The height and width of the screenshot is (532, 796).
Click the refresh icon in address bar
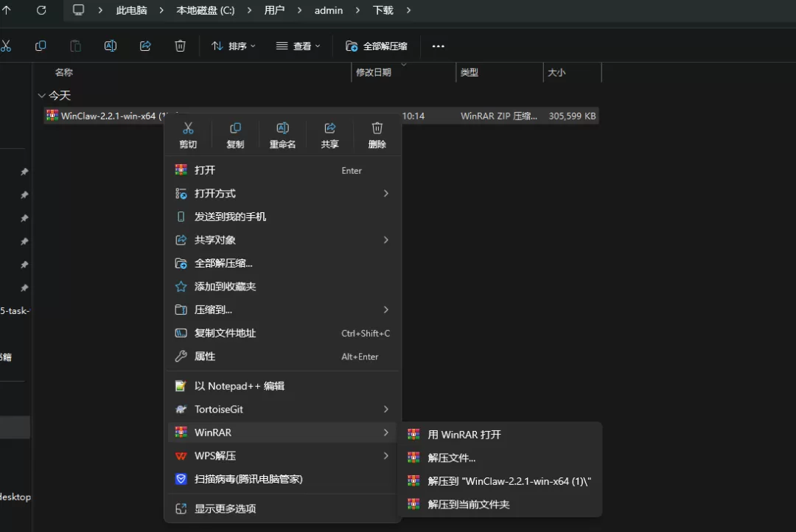coord(41,10)
